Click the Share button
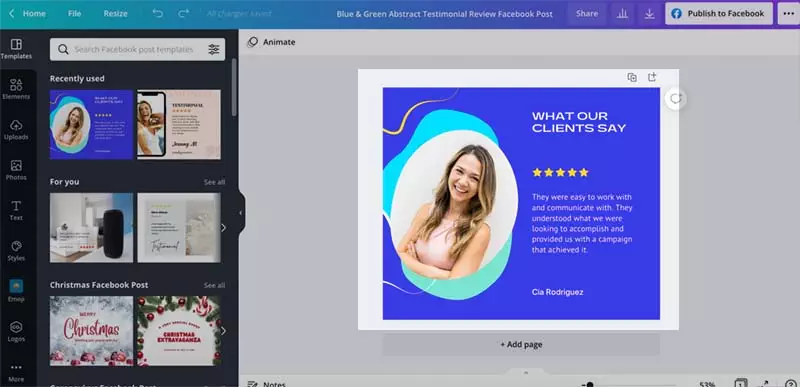This screenshot has height=387, width=800. (x=587, y=14)
